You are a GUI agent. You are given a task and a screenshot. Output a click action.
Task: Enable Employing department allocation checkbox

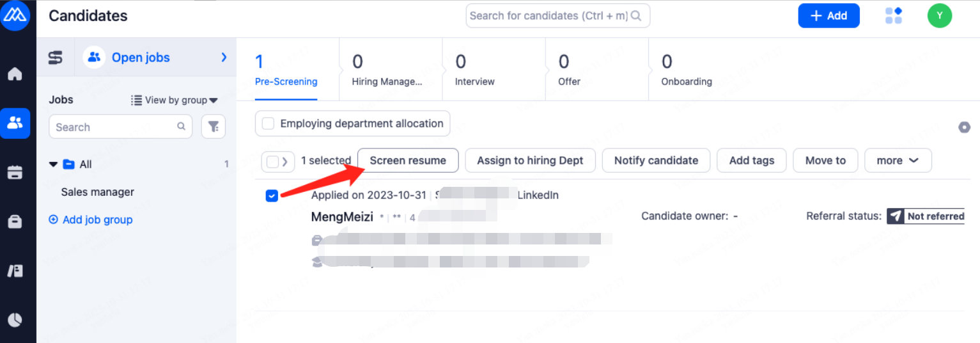click(268, 124)
